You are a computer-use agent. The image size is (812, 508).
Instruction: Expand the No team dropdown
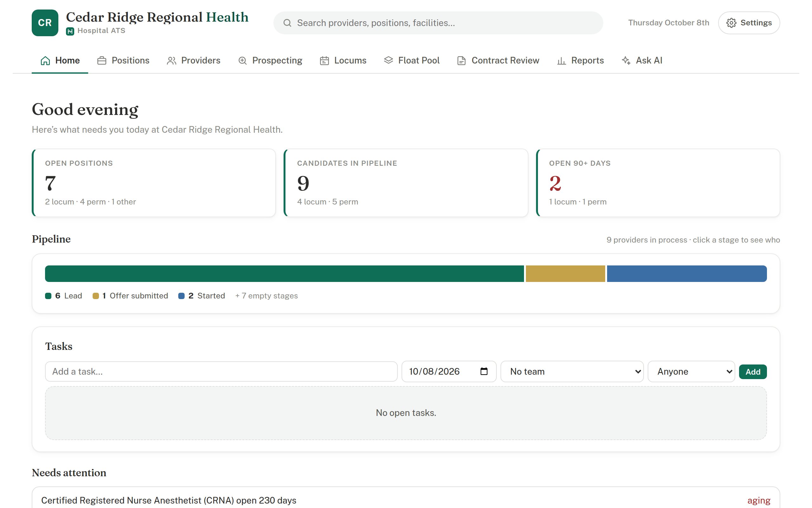pos(572,371)
